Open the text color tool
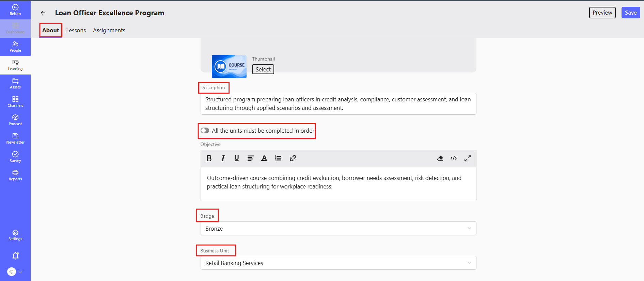The width and height of the screenshot is (644, 281). point(264,158)
